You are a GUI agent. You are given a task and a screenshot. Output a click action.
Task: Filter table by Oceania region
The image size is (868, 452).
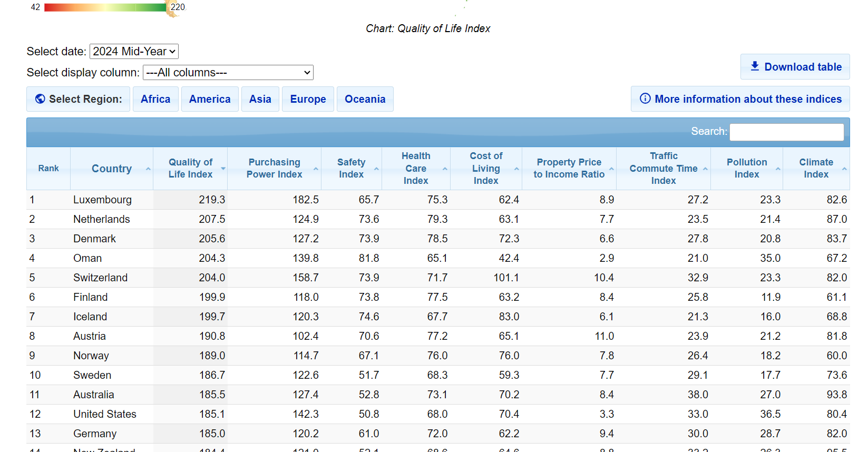365,99
